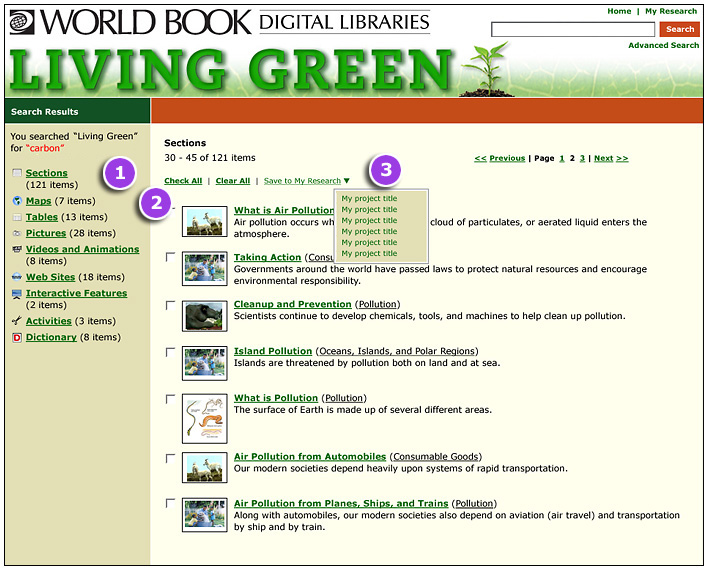Click the Videos and Animations icon
The height and width of the screenshot is (574, 710).
[17, 249]
